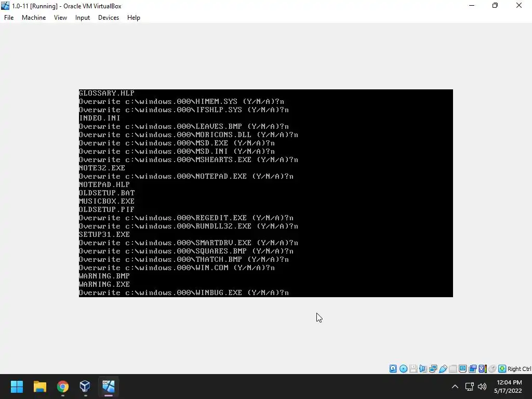Click the Right Ctrl host key label
532x399 pixels.
click(x=519, y=369)
